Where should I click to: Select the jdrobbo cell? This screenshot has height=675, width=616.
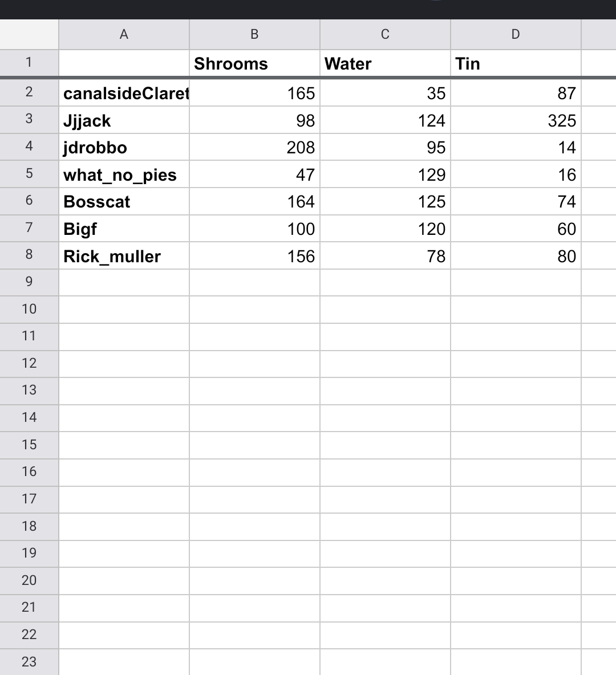(x=124, y=148)
